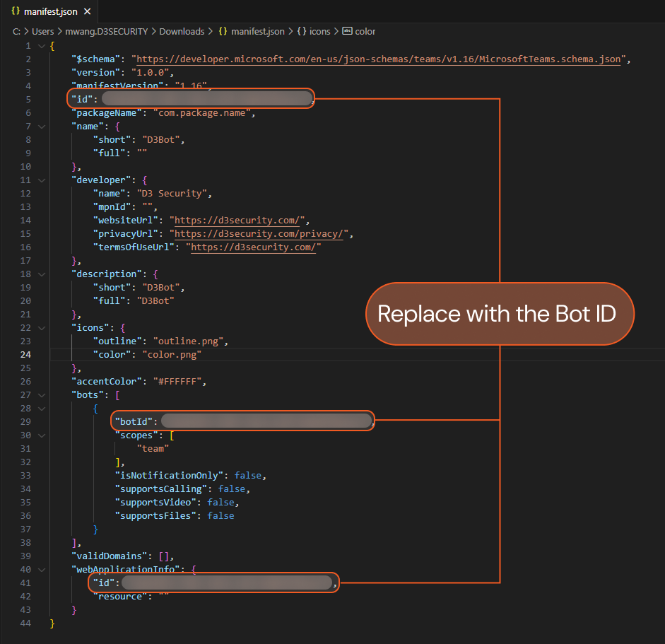Click the manifest.json braces icon in breadcrumb
Image resolution: width=665 pixels, height=644 pixels.
click(x=223, y=32)
